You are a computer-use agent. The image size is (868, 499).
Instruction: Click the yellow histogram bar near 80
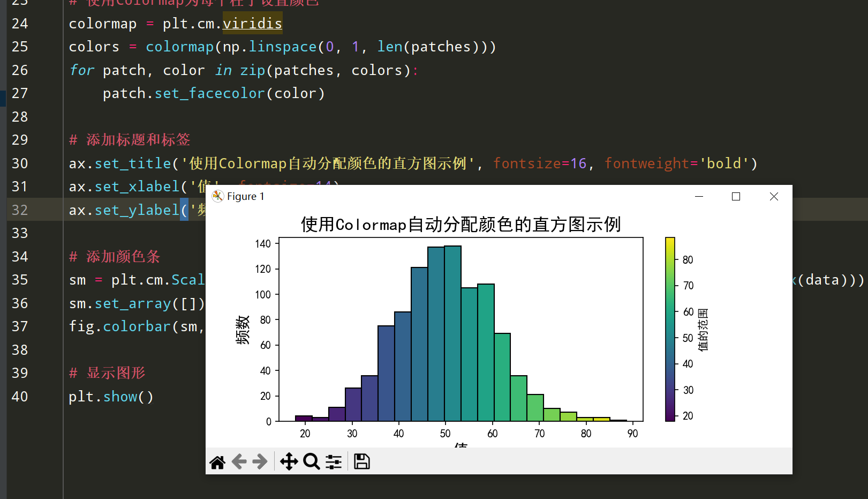coord(585,419)
